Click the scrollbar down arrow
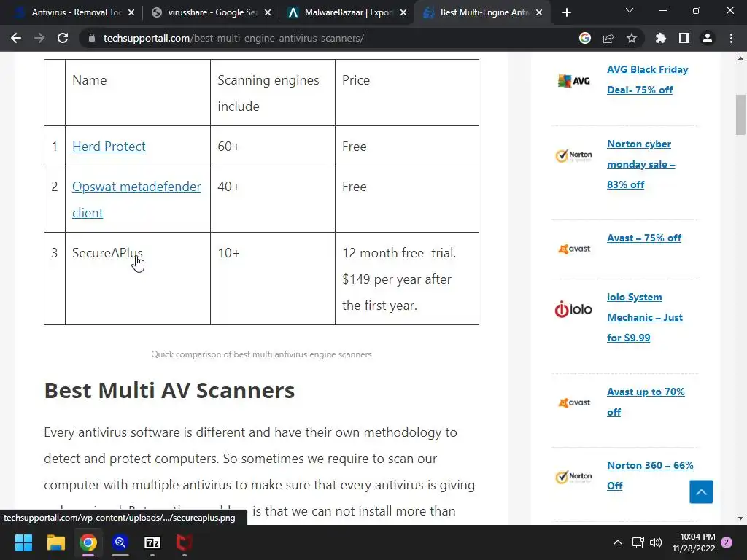The height and width of the screenshot is (560, 747). pyautogui.click(x=740, y=518)
